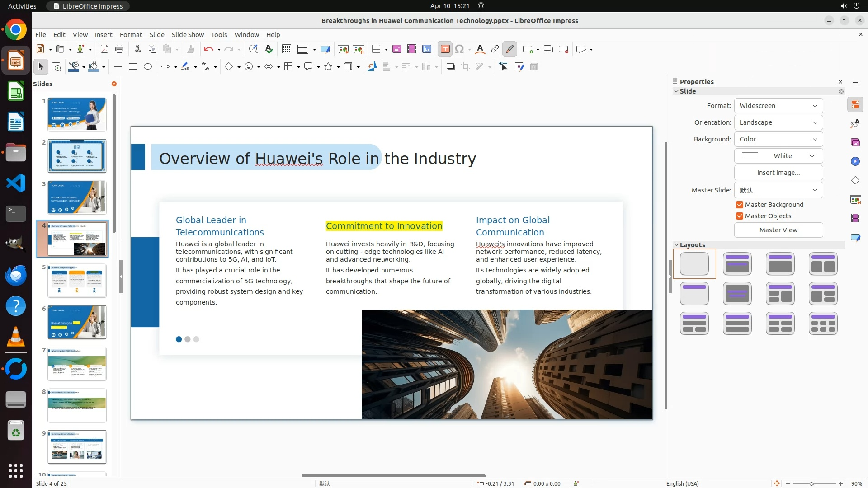
Task: Expand the Orientation Landscape dropdown
Action: click(778, 122)
